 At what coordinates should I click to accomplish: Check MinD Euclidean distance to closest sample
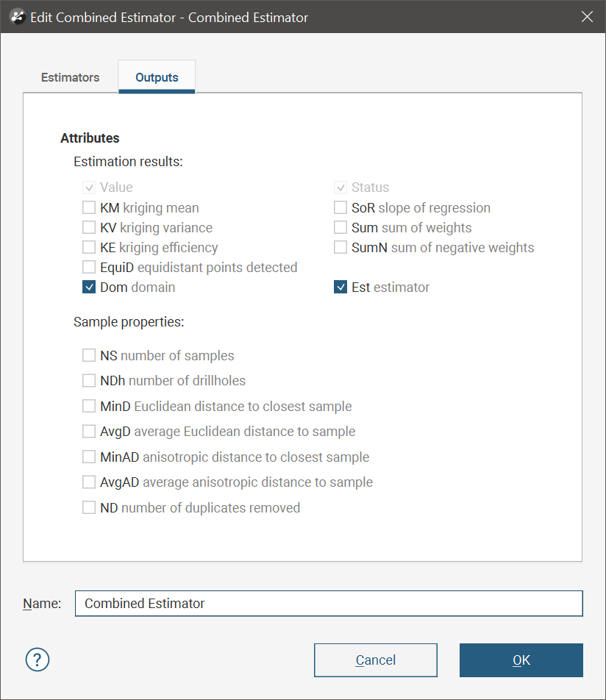[89, 407]
